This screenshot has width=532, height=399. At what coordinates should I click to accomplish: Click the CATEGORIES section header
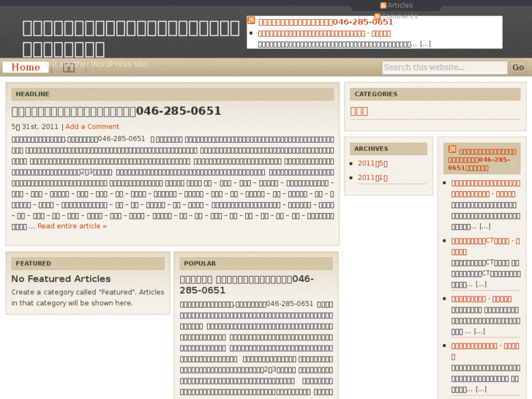click(x=435, y=94)
